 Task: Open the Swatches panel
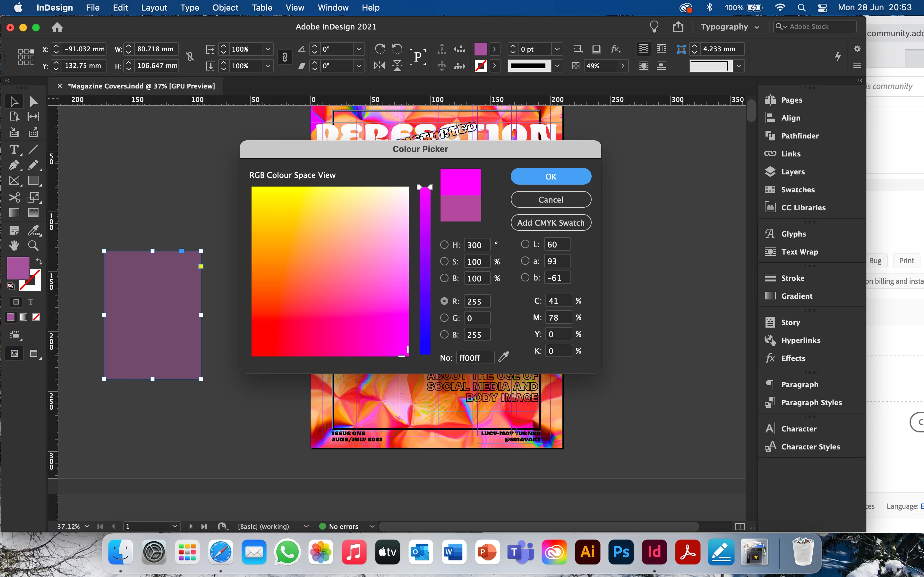pyautogui.click(x=797, y=190)
